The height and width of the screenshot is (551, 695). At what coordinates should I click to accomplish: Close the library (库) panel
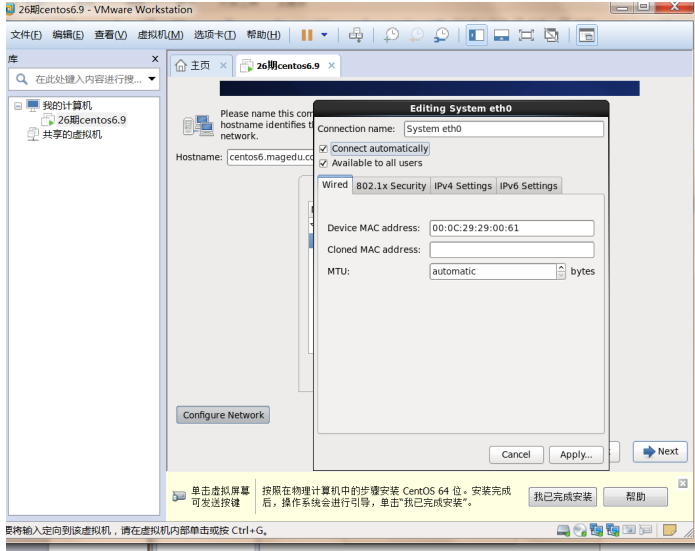point(155,59)
